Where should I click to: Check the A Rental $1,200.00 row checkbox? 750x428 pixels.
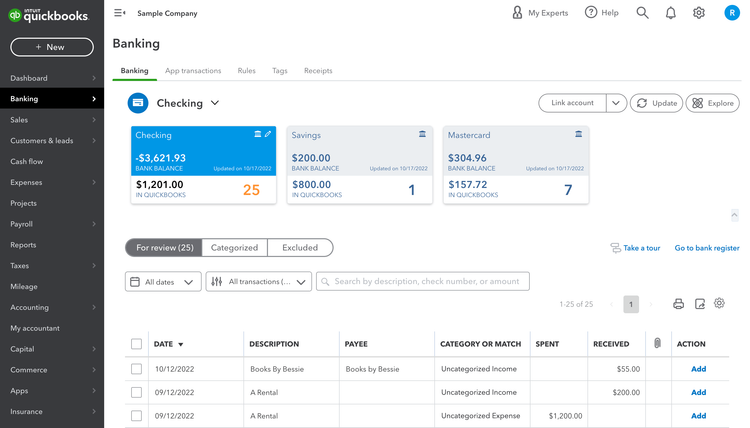coord(136,416)
